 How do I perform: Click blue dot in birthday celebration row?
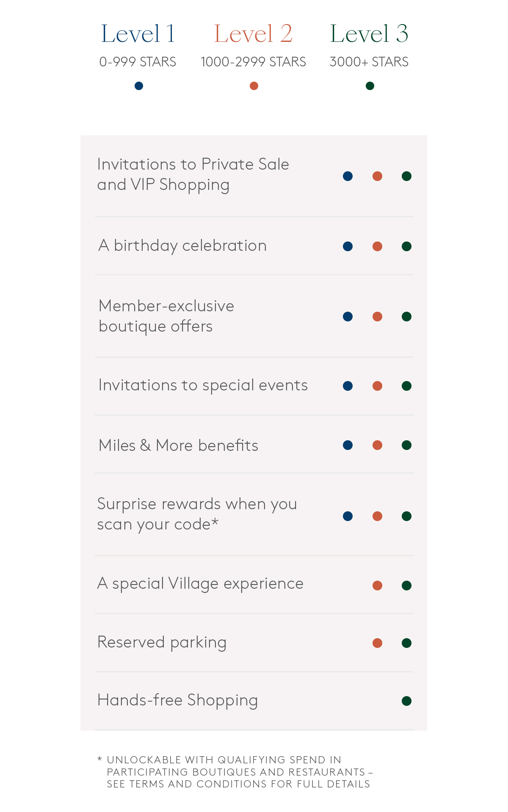(x=348, y=246)
